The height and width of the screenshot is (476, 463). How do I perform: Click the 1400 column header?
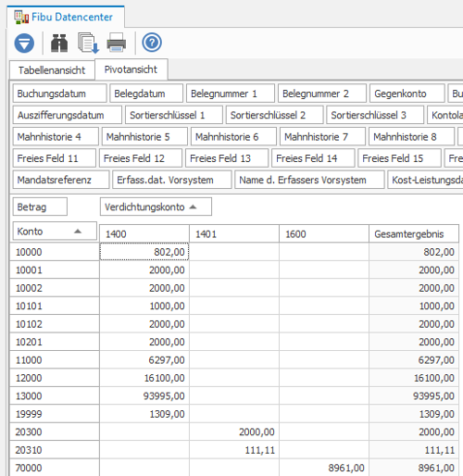tap(144, 233)
